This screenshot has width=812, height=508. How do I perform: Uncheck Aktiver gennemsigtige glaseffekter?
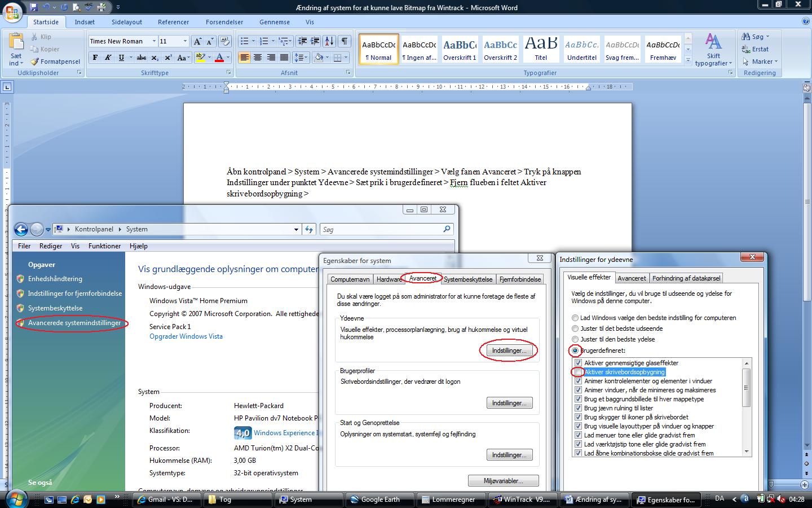click(578, 363)
